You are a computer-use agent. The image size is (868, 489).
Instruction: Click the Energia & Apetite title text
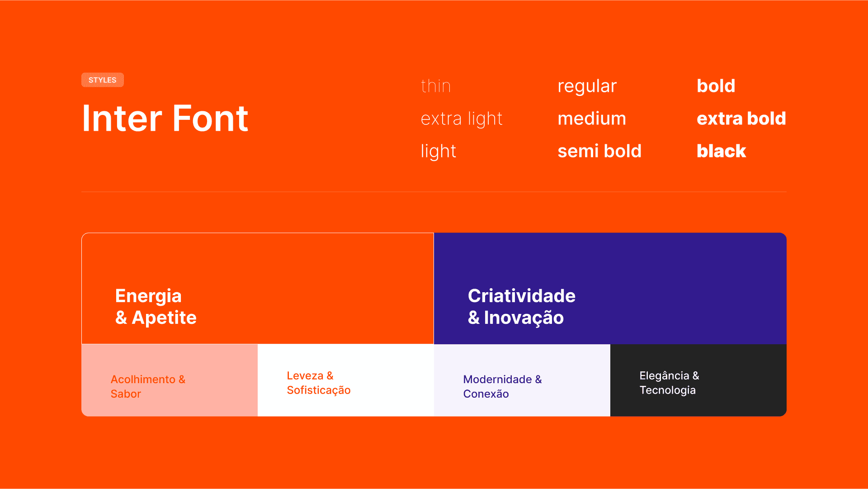coord(156,307)
